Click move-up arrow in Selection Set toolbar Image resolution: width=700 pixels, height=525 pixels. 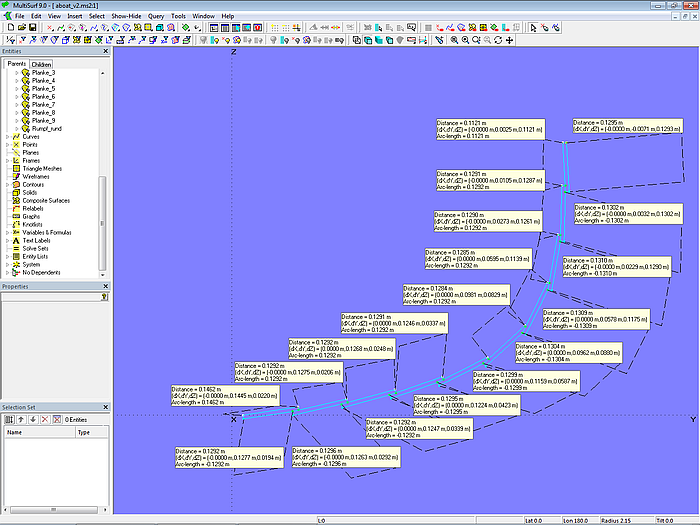pos(20,419)
